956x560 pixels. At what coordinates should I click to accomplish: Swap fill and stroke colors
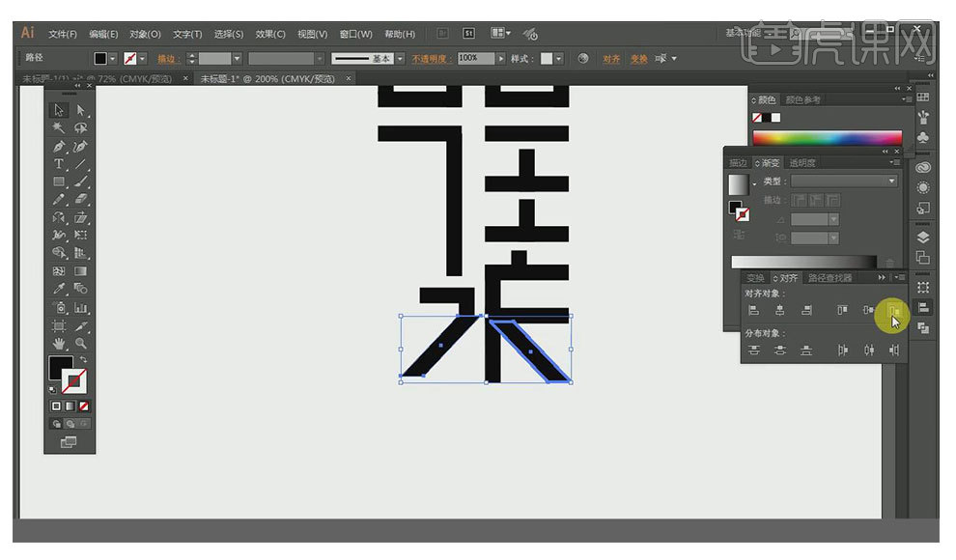pos(82,359)
